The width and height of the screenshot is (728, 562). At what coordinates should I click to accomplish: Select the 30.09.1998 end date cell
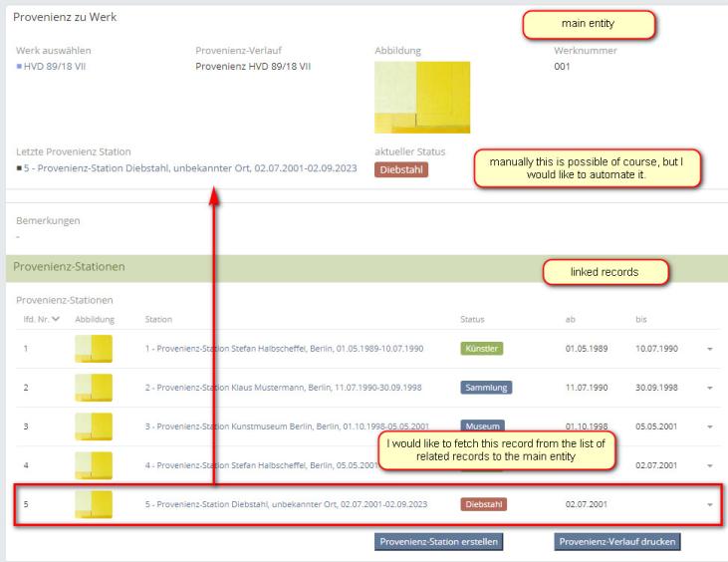(656, 388)
